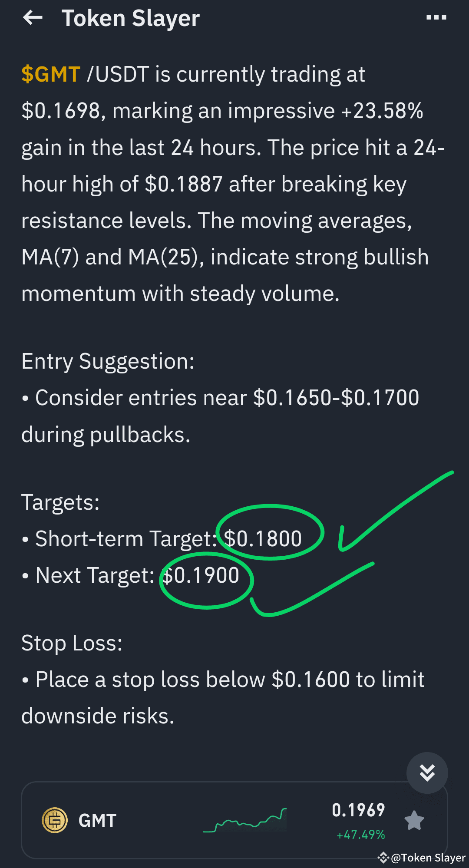Tap the circled $0.1800 short-term target
469x868 pixels.
tap(262, 538)
